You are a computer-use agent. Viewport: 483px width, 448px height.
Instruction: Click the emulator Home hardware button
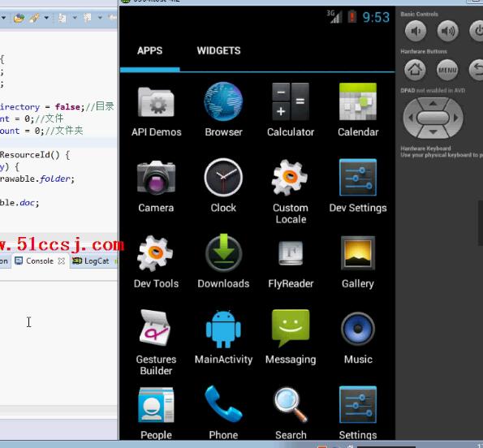tap(415, 70)
